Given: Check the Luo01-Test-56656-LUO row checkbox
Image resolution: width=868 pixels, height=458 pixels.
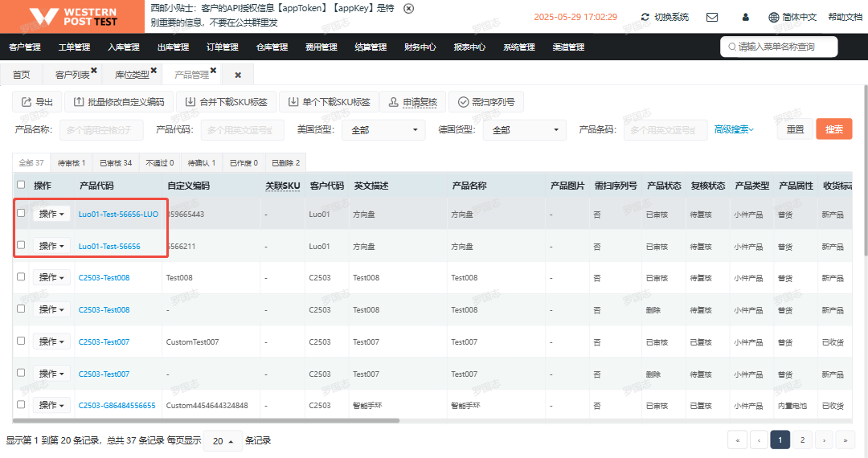Looking at the screenshot, I should 21,213.
